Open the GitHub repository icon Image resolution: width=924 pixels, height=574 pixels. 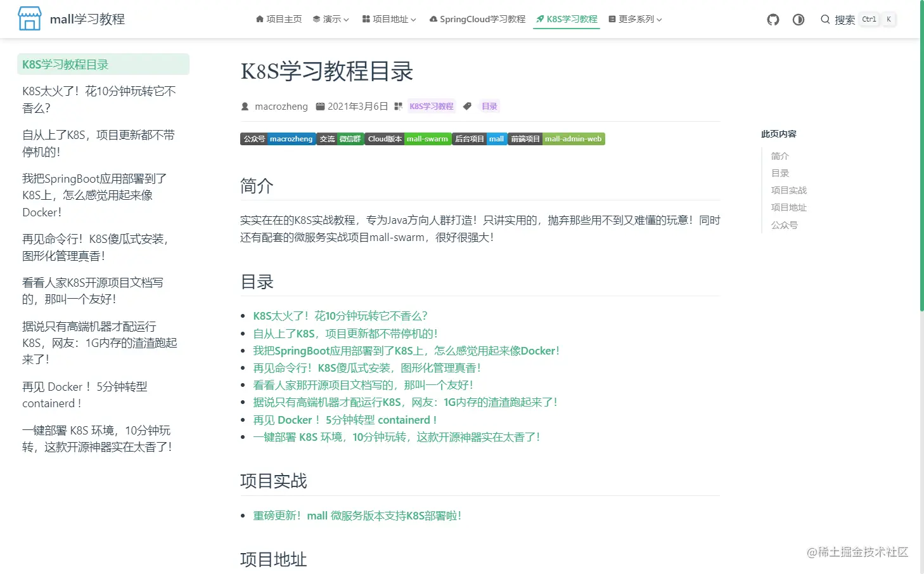coord(773,20)
